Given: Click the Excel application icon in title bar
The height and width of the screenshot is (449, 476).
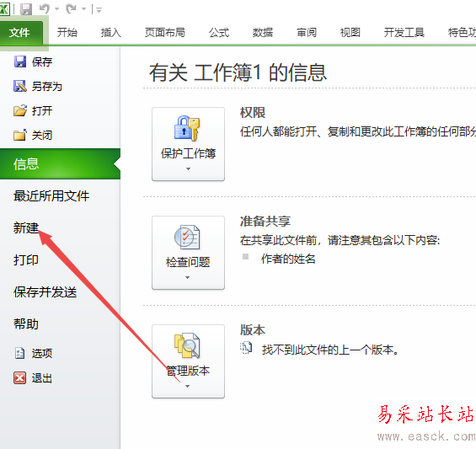Looking at the screenshot, I should [4, 9].
